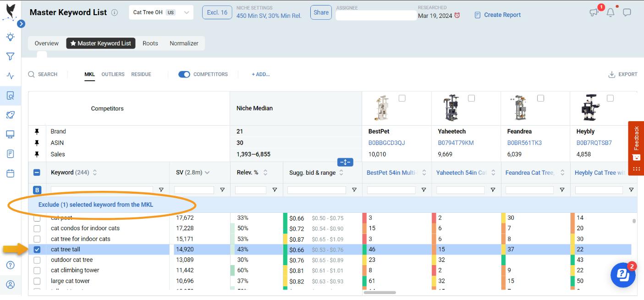Sort the Feandrea Cat Tree column

point(562,173)
